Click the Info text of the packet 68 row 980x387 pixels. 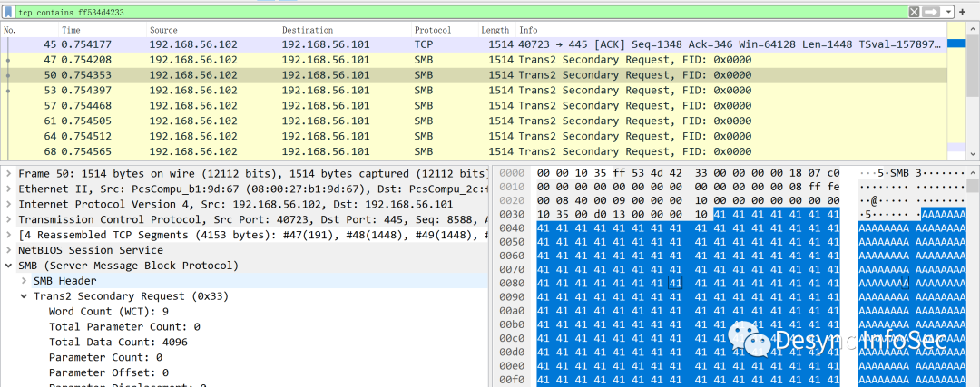(x=635, y=151)
